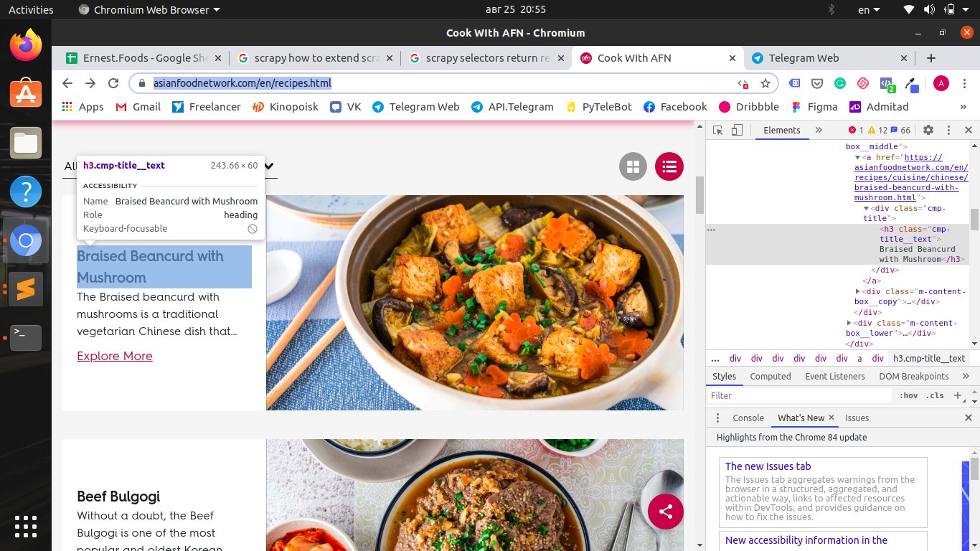Open the Dribbble bookmark

pos(748,107)
